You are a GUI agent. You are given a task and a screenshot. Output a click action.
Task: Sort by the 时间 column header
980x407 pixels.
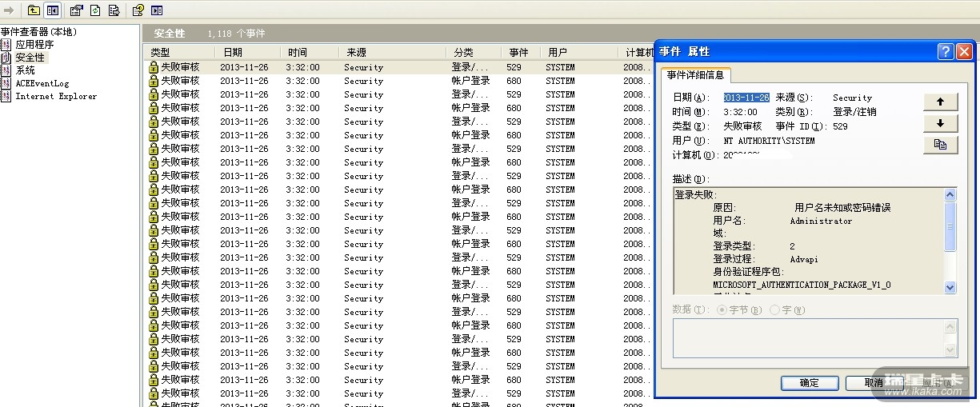point(310,53)
